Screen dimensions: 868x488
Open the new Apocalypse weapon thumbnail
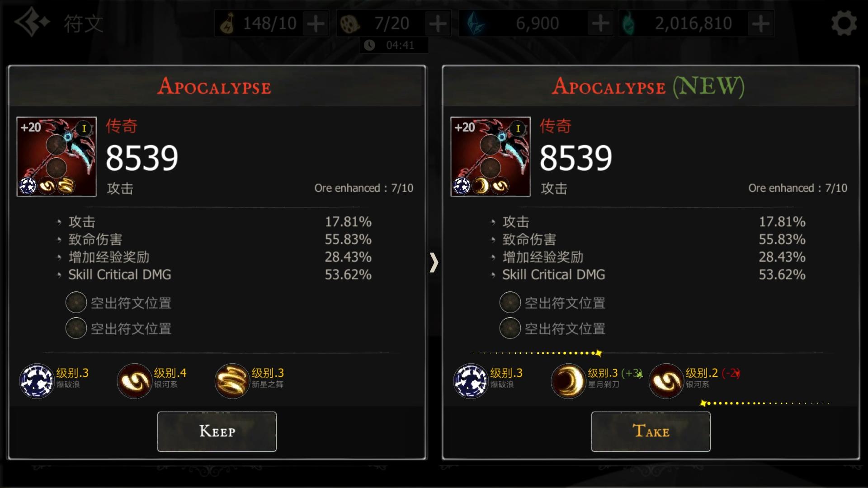tap(491, 157)
